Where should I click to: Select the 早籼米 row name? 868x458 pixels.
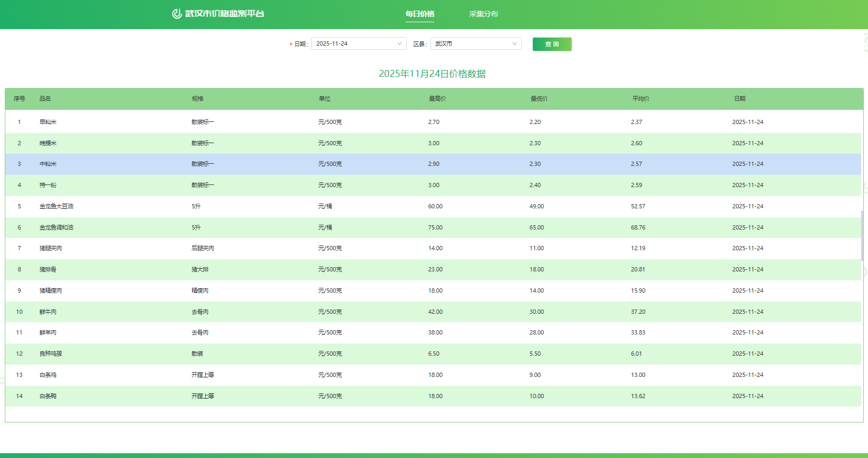click(48, 122)
